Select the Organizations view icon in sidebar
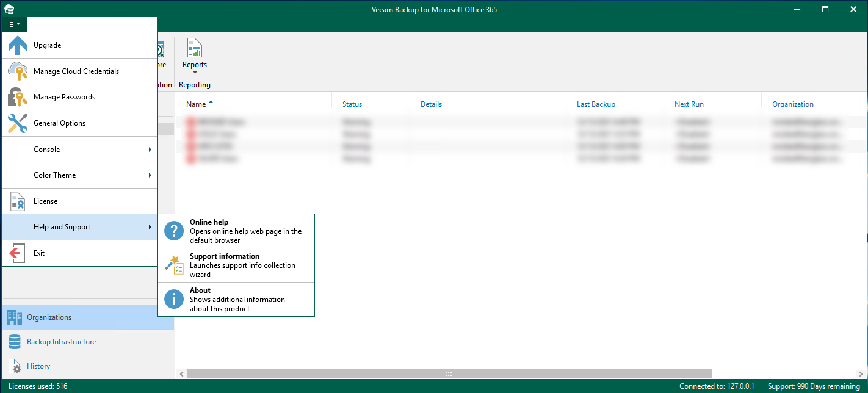The height and width of the screenshot is (393, 868). click(15, 317)
